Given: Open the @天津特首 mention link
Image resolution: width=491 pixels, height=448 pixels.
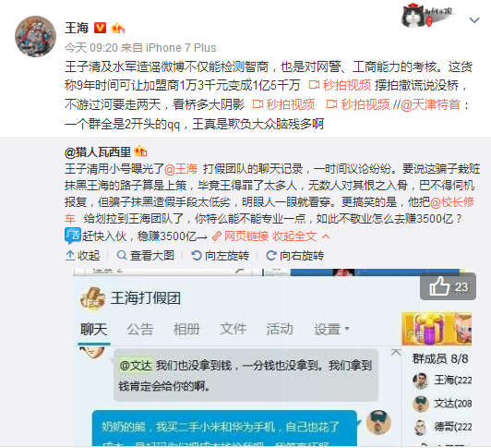Looking at the screenshot, I should 430,104.
